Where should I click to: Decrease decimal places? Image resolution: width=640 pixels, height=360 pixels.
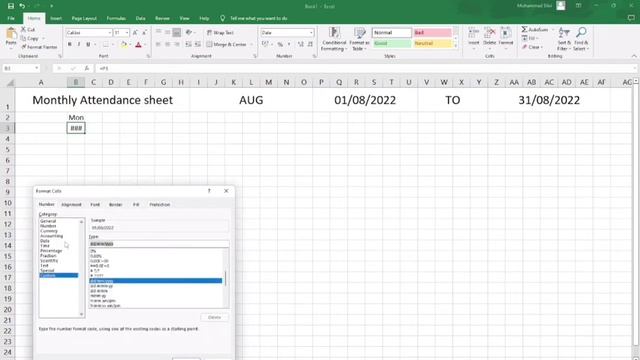[x=310, y=44]
